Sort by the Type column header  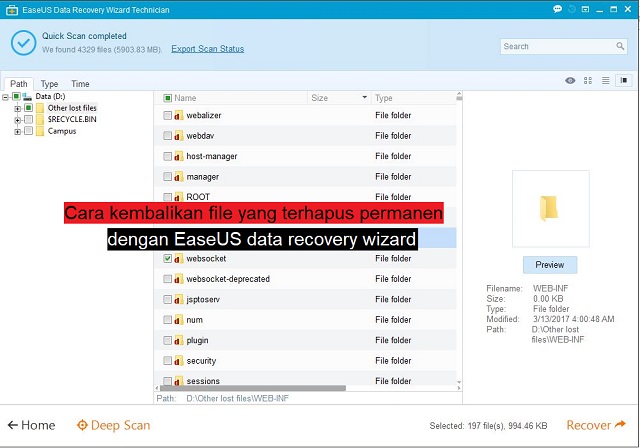pos(384,98)
